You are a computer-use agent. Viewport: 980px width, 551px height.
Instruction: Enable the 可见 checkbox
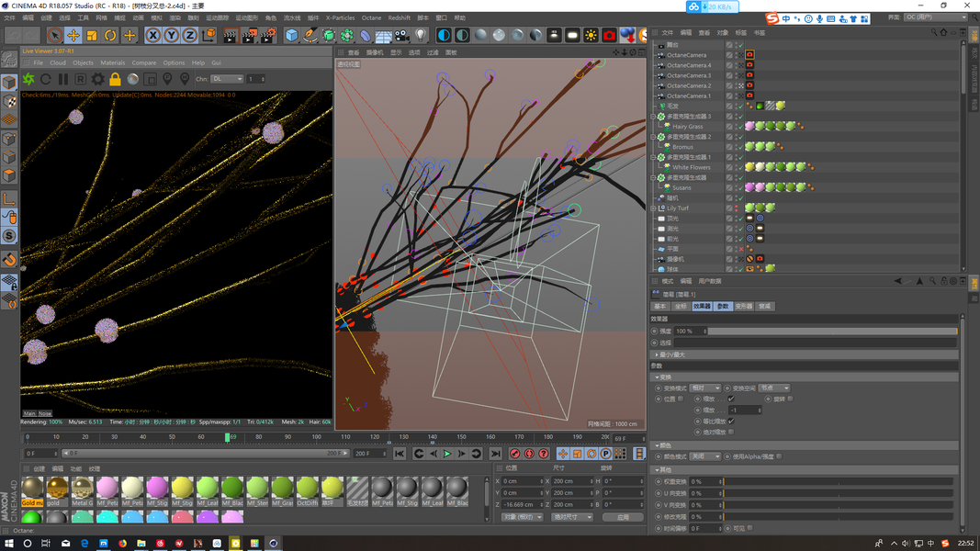pos(750,529)
